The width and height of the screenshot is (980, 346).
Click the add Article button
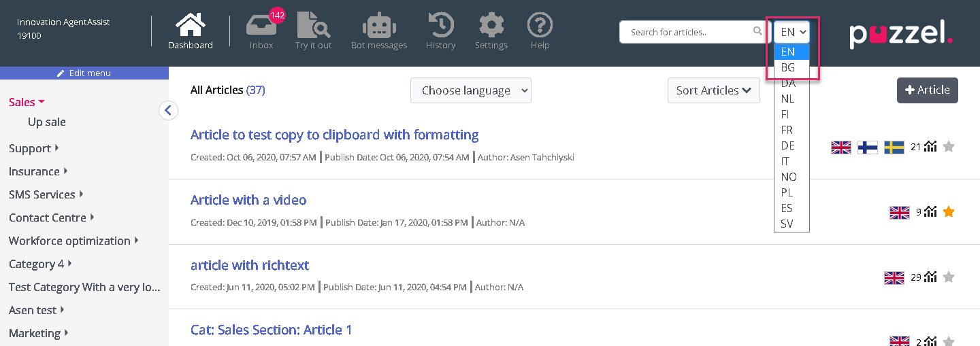(x=927, y=90)
